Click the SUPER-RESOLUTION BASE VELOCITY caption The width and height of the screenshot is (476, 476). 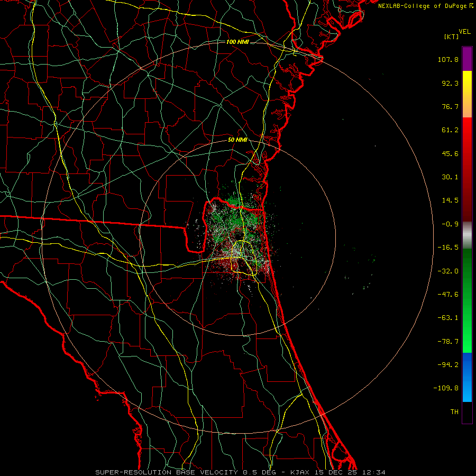coord(167,472)
